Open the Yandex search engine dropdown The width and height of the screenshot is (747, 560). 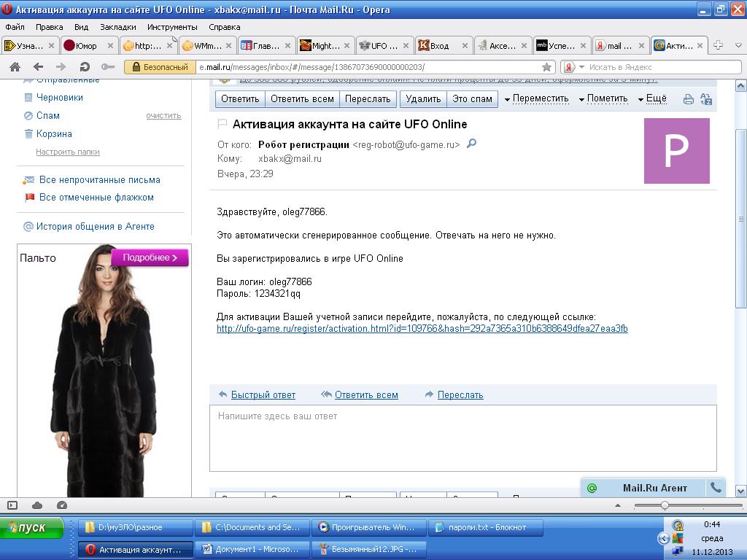[581, 67]
